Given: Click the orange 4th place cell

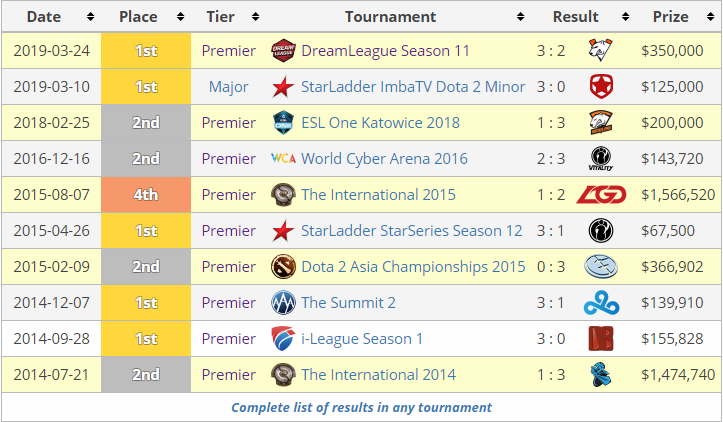Looking at the screenshot, I should click(146, 195).
